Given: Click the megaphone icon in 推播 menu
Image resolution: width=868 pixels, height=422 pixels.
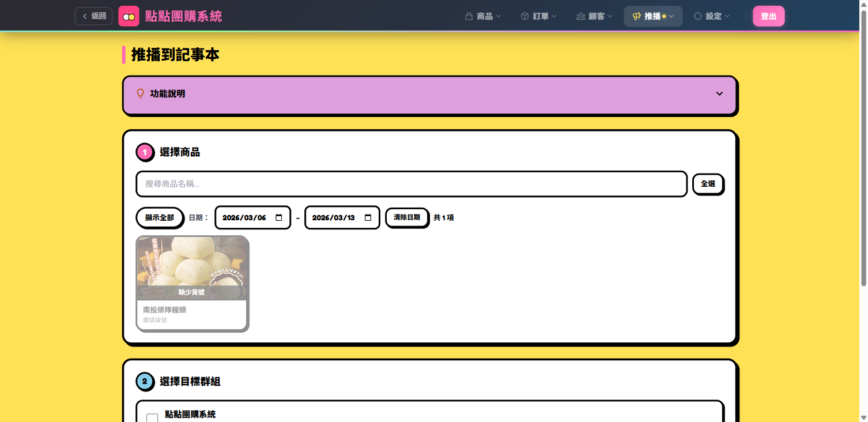Looking at the screenshot, I should coord(636,16).
